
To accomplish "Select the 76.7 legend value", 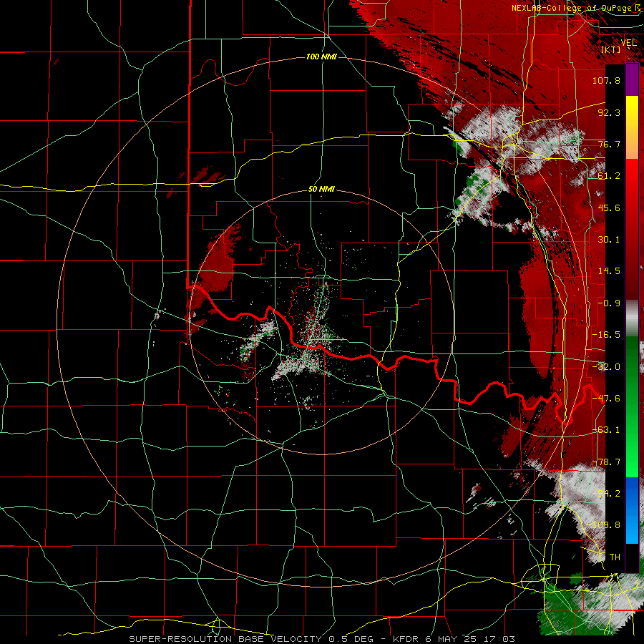I will [x=609, y=144].
